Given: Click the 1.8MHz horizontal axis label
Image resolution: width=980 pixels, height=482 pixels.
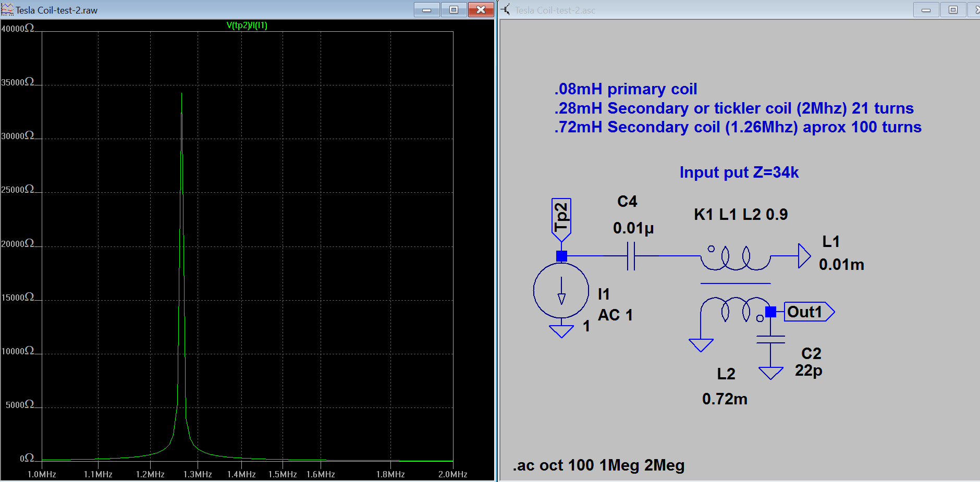Looking at the screenshot, I should pos(390,474).
